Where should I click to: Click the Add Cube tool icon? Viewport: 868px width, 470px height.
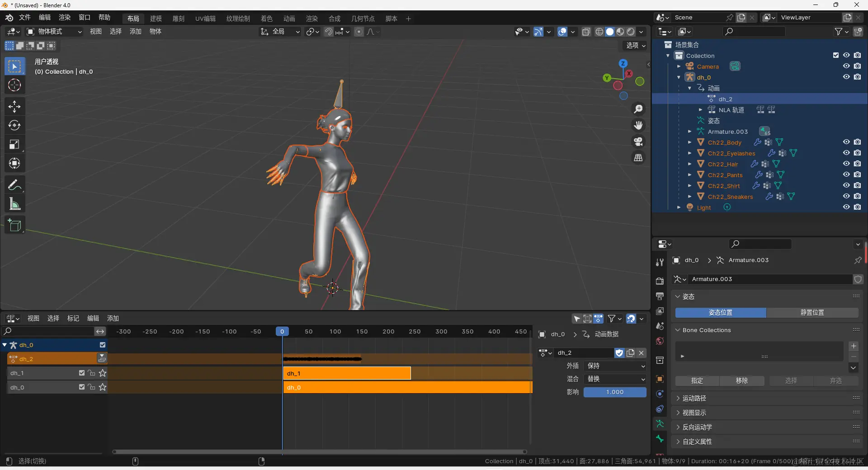coord(14,225)
